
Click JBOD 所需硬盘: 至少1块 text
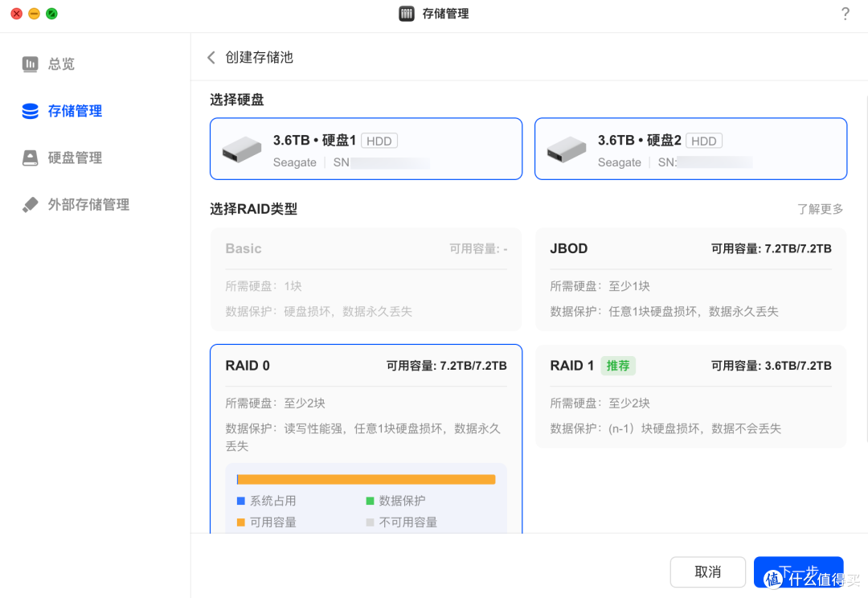coord(600,286)
